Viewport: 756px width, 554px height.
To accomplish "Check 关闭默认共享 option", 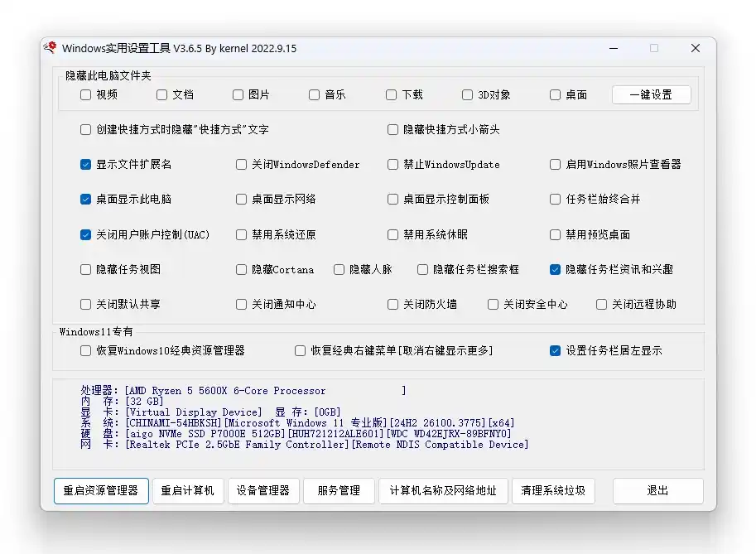I will tap(85, 304).
